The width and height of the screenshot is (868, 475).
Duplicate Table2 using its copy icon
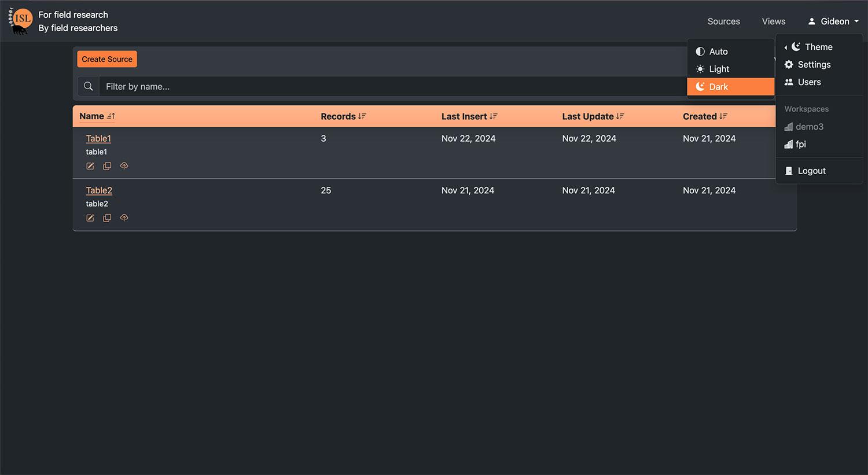click(107, 218)
